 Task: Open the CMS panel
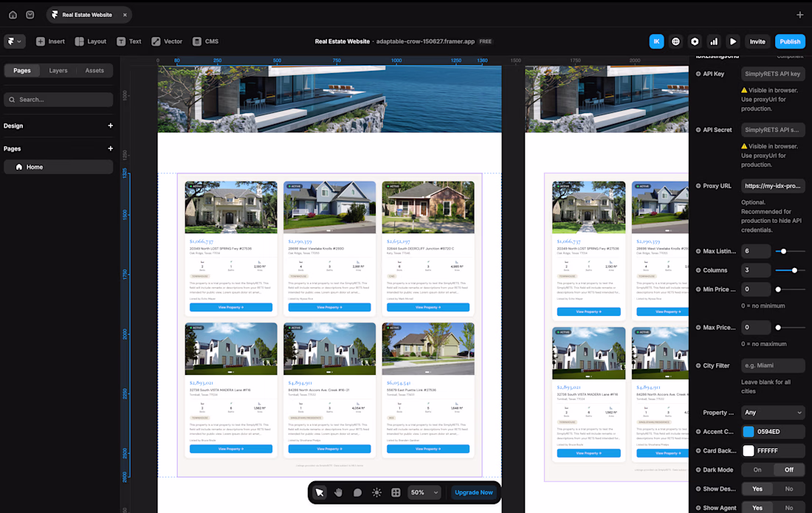pyautogui.click(x=206, y=41)
